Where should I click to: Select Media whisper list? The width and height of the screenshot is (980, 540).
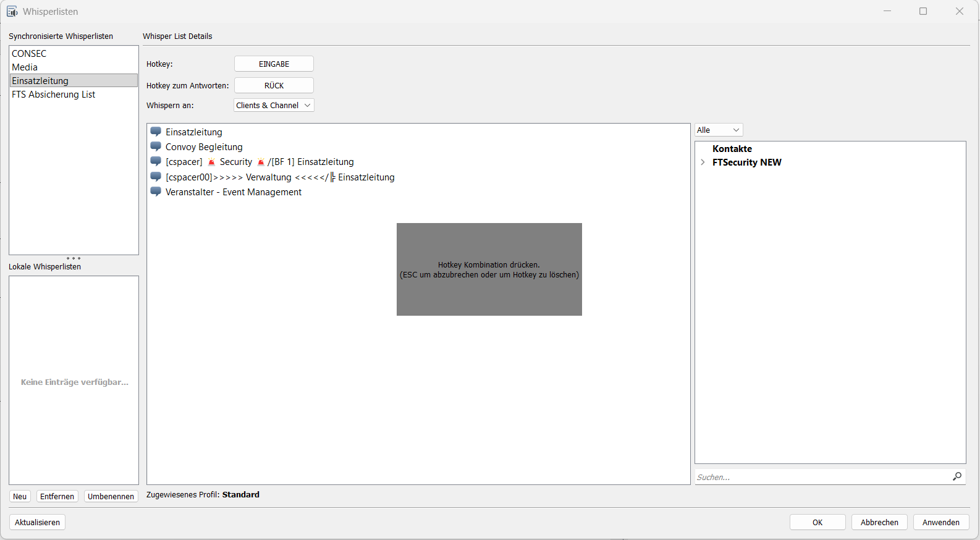(25, 67)
